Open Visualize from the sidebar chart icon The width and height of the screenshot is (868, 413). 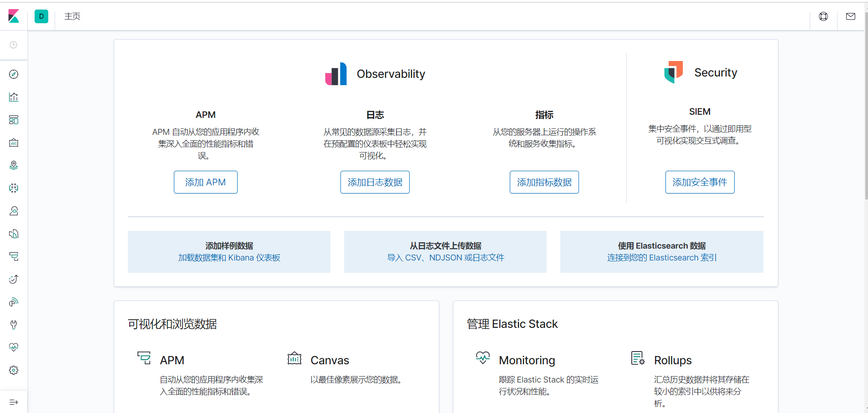pyautogui.click(x=14, y=97)
